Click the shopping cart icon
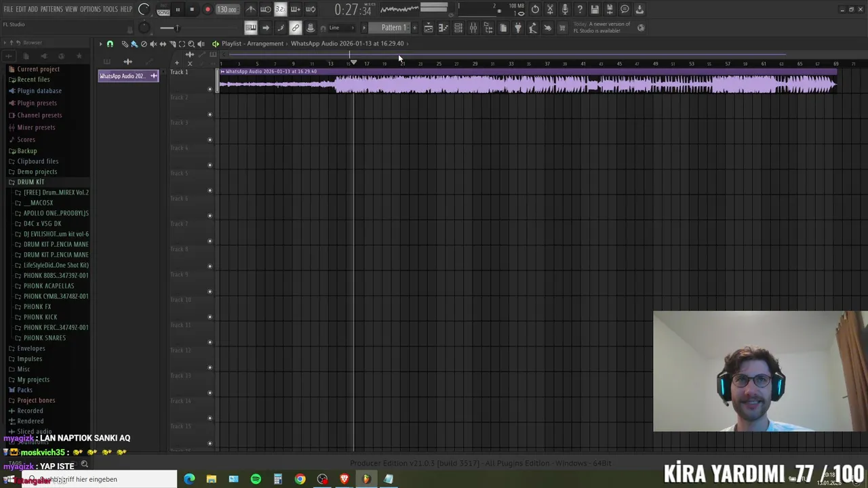Viewport: 868px width, 488px height. 562,28
